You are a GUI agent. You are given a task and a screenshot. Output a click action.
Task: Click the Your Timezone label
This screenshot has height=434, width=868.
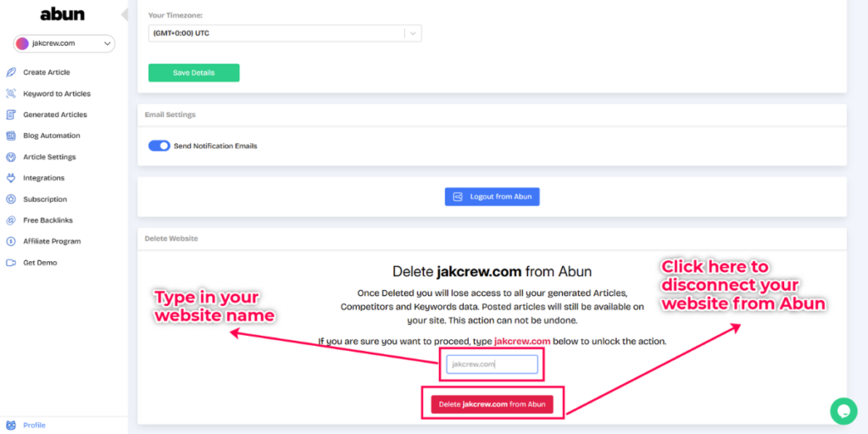click(x=175, y=15)
